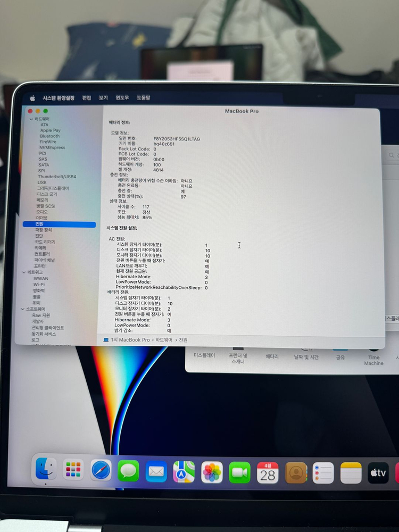The height and width of the screenshot is (532, 399).
Task: Select 저장 장치 in sidebar
Action: coord(44,230)
